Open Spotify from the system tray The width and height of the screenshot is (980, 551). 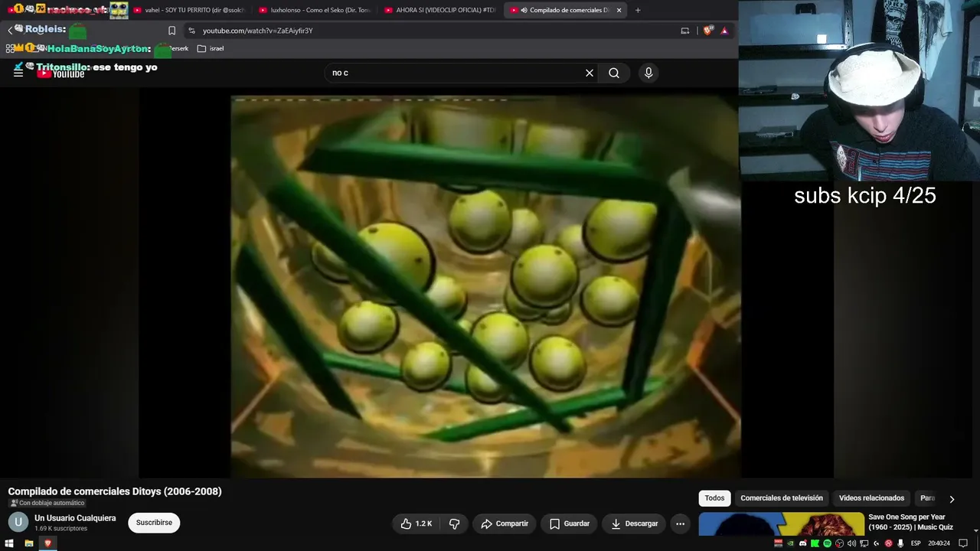pyautogui.click(x=827, y=543)
